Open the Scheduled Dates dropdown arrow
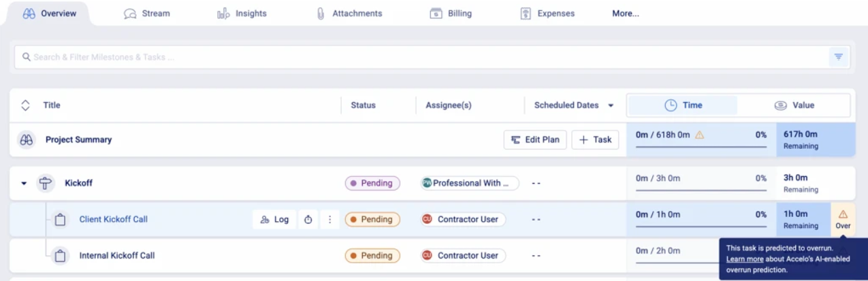868x281 pixels. pos(611,105)
